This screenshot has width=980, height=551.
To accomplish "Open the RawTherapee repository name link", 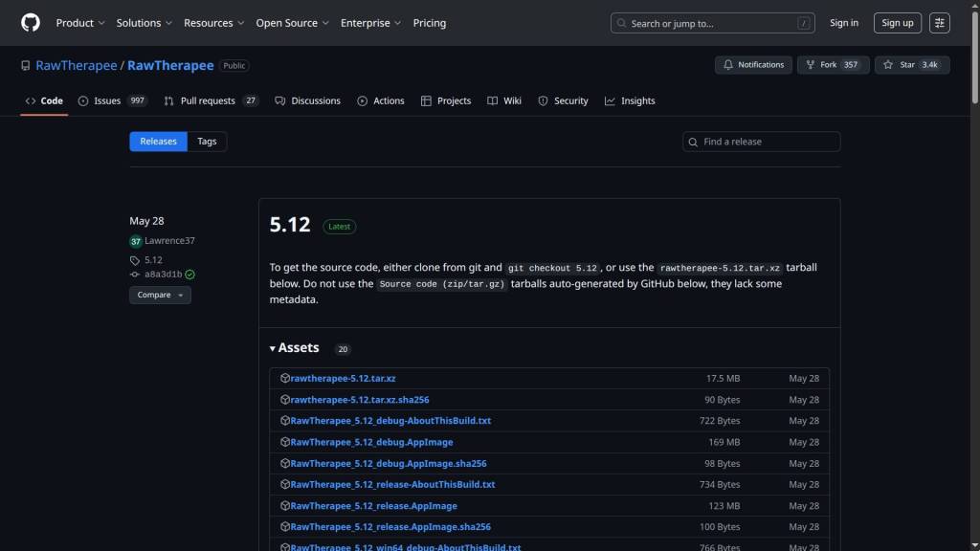I will click(x=170, y=66).
